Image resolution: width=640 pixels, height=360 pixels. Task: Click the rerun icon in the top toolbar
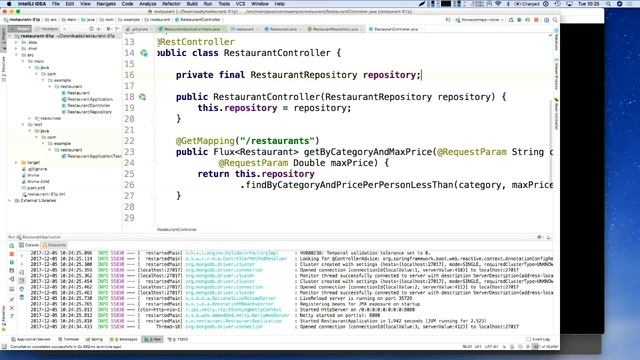point(511,20)
